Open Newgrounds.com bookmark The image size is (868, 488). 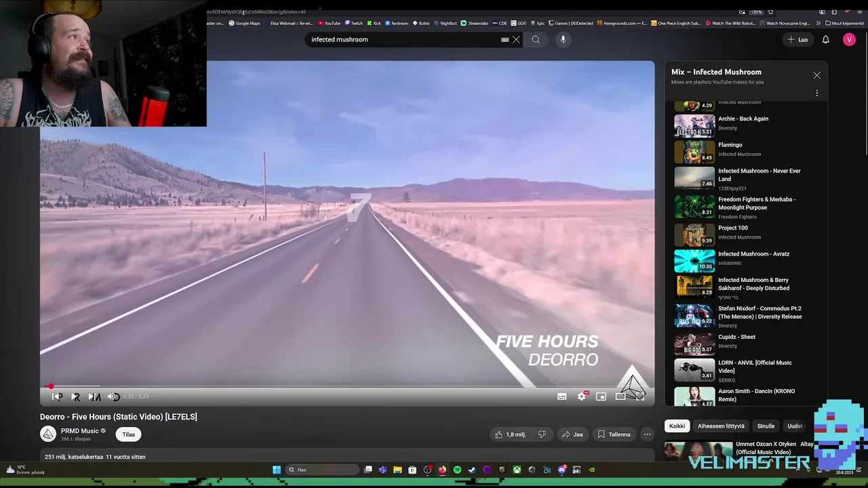pos(622,23)
